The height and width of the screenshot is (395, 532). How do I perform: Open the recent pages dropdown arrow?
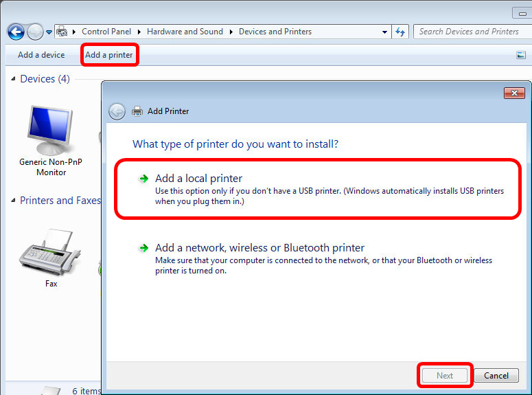pyautogui.click(x=49, y=32)
